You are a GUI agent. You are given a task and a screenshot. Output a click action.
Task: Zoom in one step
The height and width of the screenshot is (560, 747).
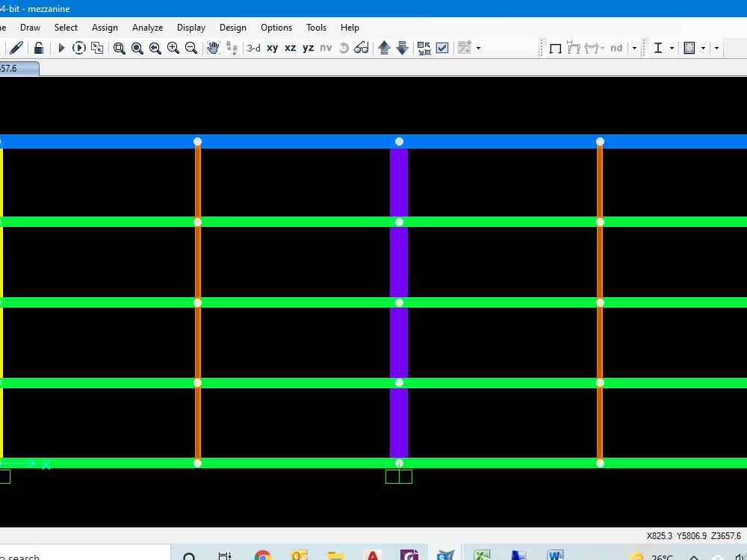point(173,48)
